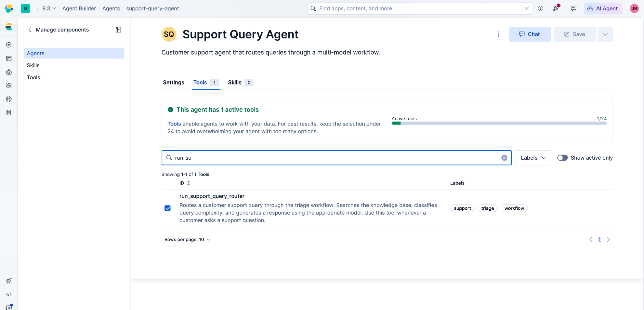The height and width of the screenshot is (310, 644).
Task: Open the feedback speech bubble icon
Action: pos(573,8)
